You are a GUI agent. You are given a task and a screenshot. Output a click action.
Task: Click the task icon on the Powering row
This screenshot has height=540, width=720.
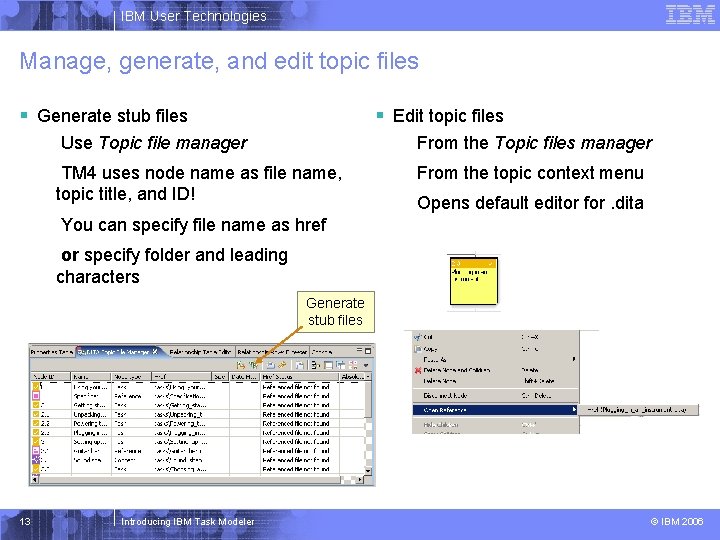click(36, 423)
